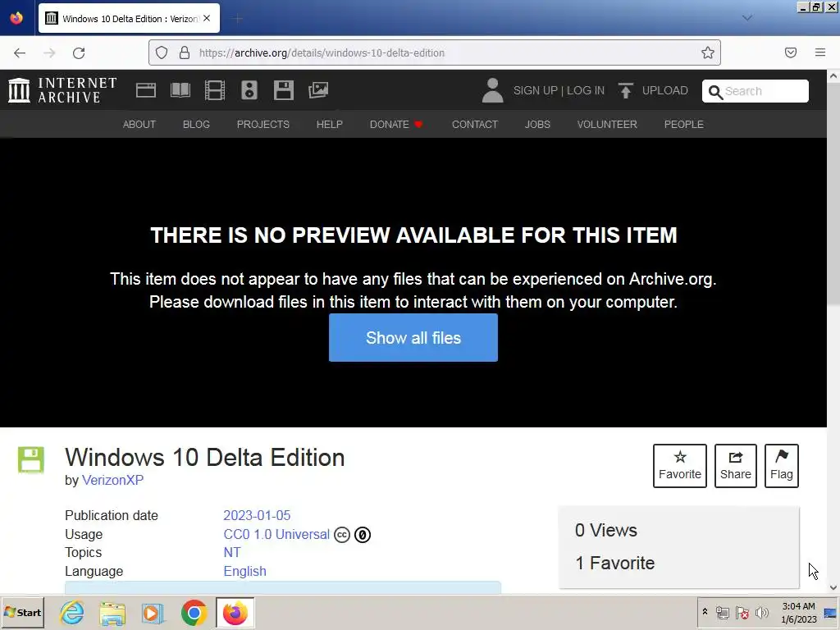Click the UPLOAD link text
Screen dimensions: 840x630
pyautogui.click(x=664, y=90)
